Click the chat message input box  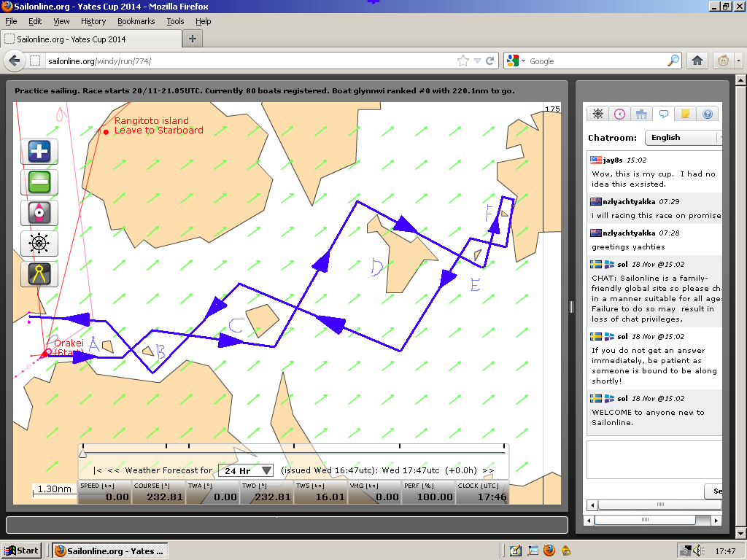coord(654,459)
